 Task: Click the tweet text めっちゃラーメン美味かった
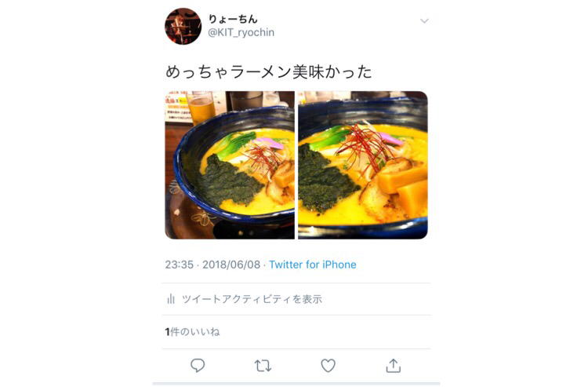268,71
